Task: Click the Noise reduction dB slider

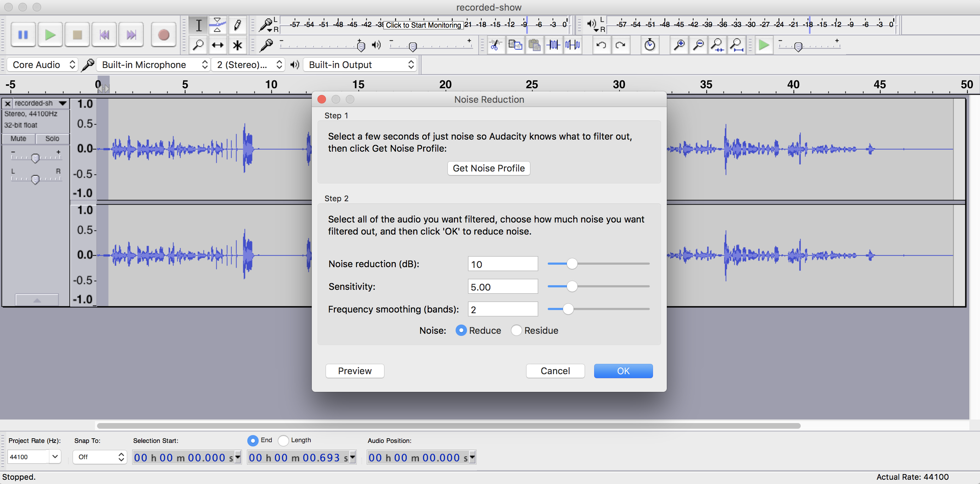Action: [x=598, y=263]
